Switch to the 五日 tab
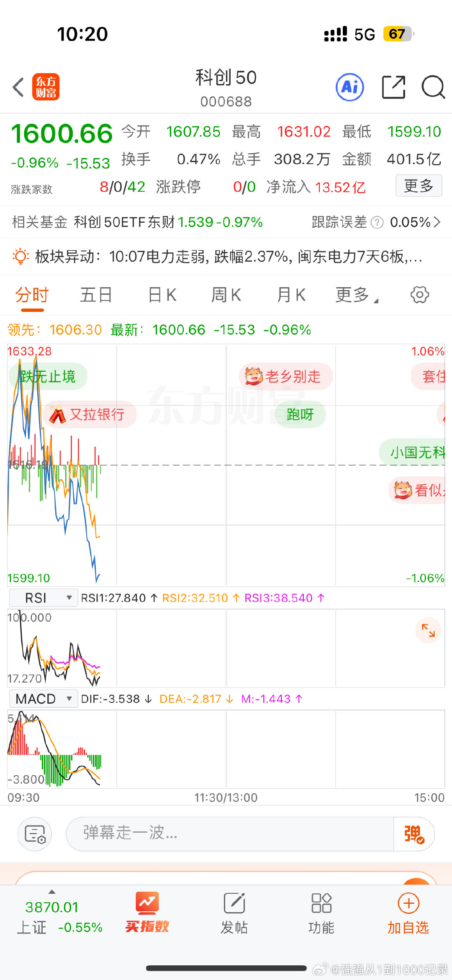 coord(96,295)
